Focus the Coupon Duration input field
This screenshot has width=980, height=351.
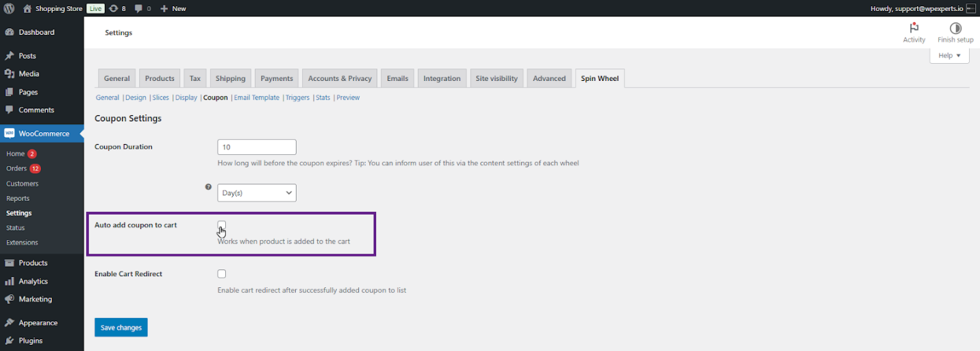click(x=257, y=147)
